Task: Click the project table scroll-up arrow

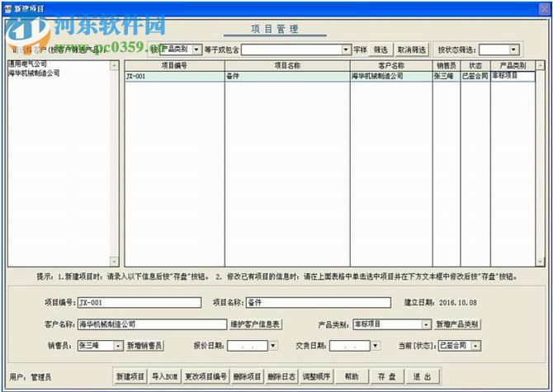Action: tap(540, 65)
